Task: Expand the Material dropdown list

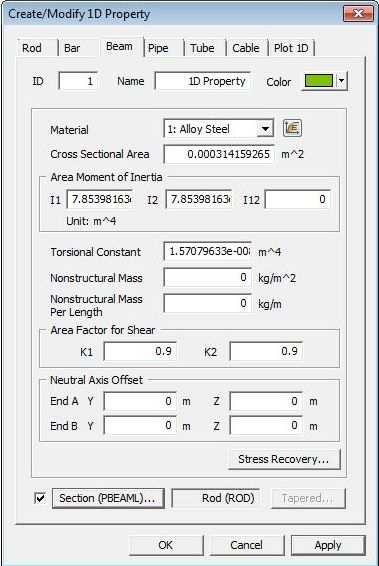Action: [x=265, y=129]
